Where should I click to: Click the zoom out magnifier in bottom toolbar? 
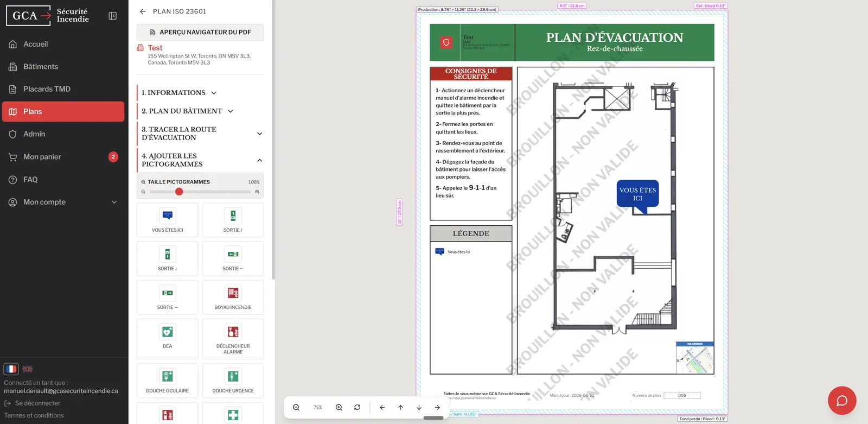click(x=296, y=407)
